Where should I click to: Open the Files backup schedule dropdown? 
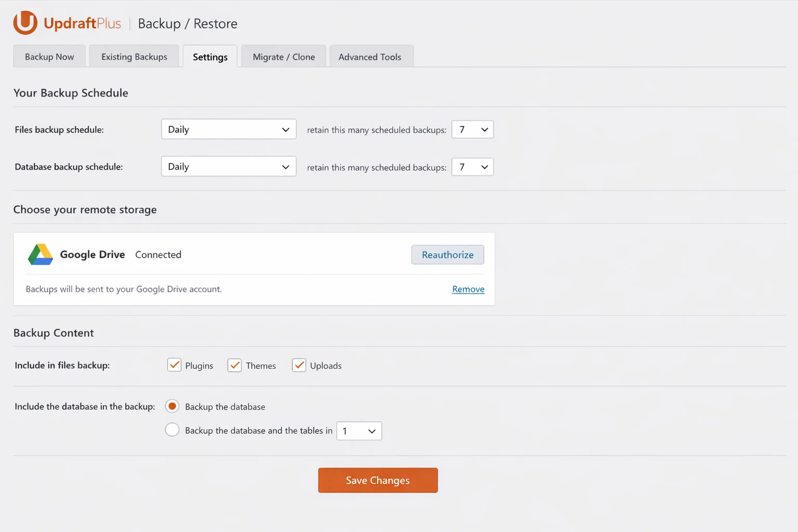click(x=229, y=129)
